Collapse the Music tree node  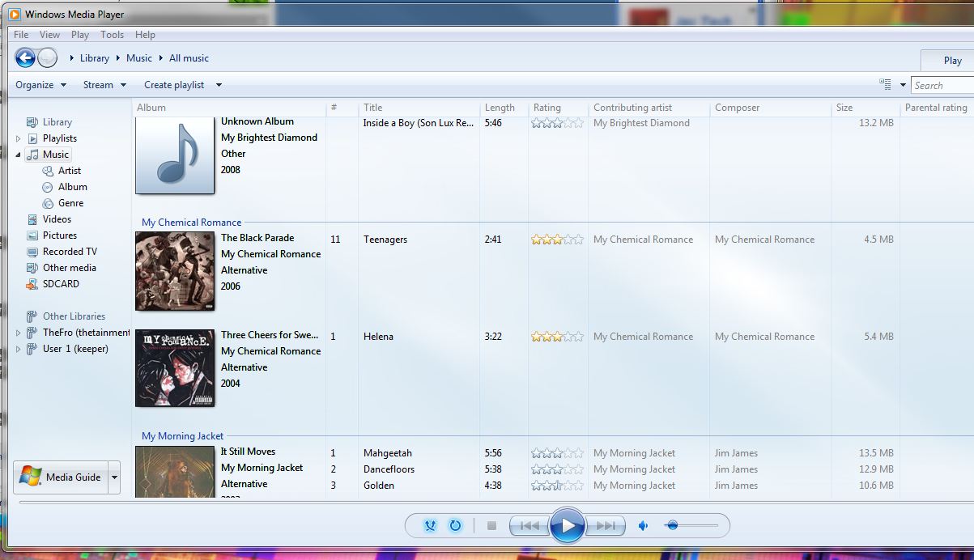point(19,155)
